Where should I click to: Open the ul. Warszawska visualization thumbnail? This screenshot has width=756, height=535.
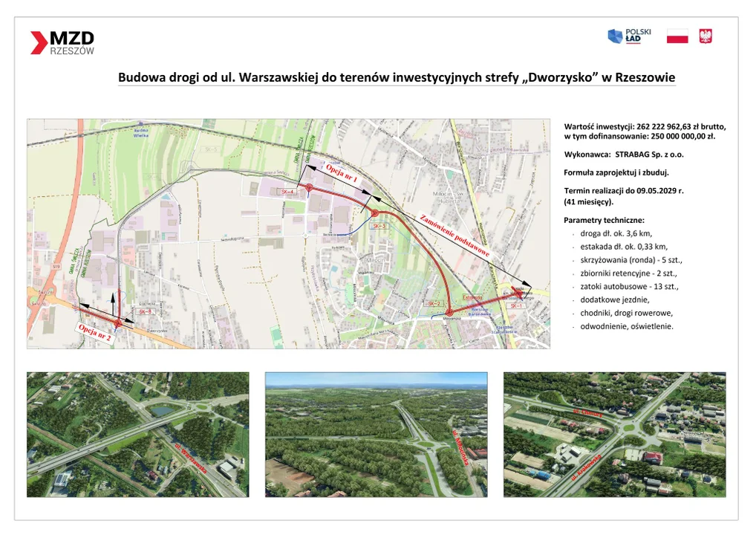138,434
